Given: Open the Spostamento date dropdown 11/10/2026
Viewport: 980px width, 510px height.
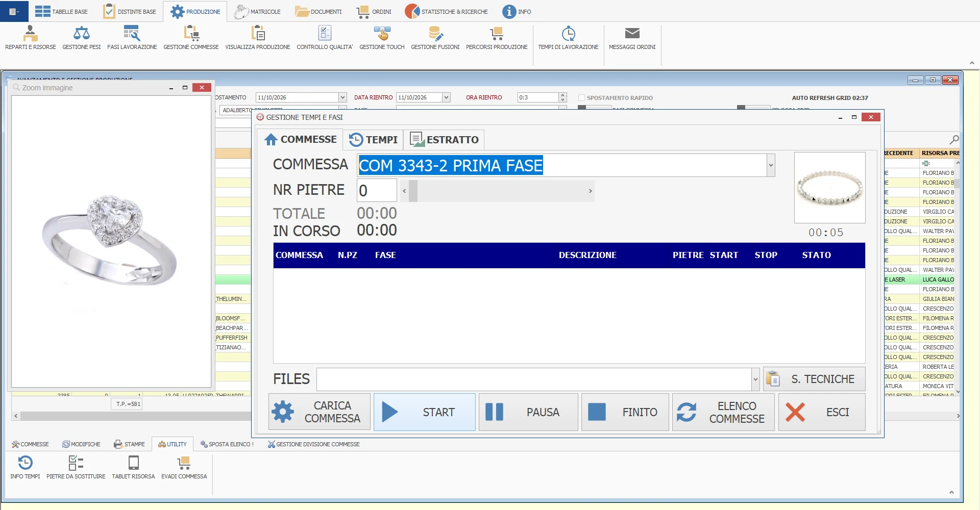Looking at the screenshot, I should (x=342, y=97).
